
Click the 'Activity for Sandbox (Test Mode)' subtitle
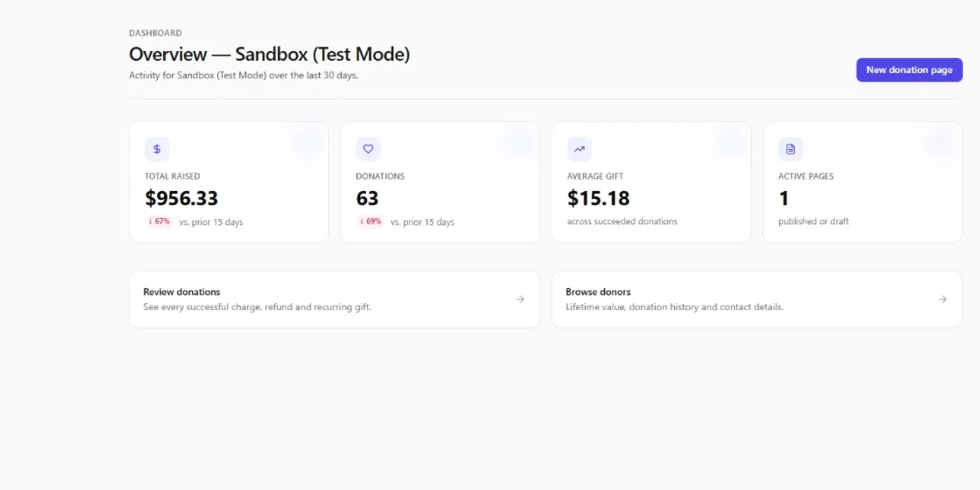(244, 76)
